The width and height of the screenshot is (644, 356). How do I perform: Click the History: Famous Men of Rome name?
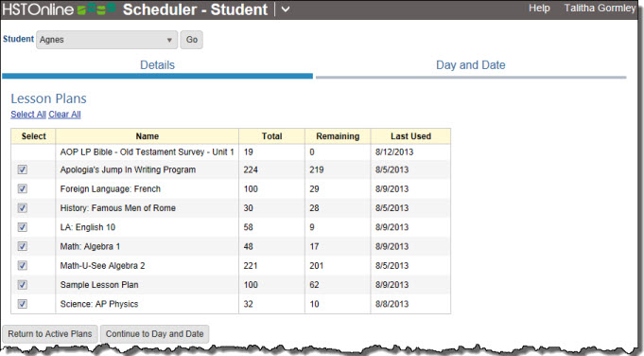[117, 208]
